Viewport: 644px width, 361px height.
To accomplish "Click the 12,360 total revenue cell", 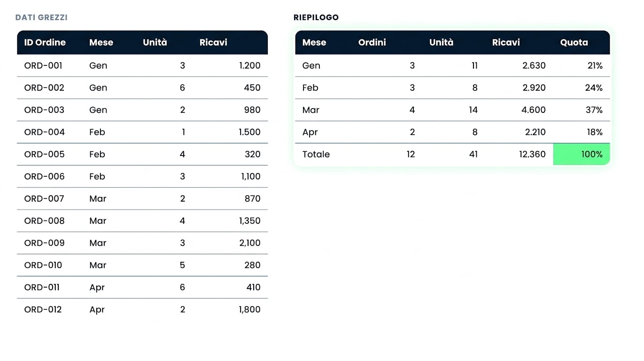I will tap(532, 154).
